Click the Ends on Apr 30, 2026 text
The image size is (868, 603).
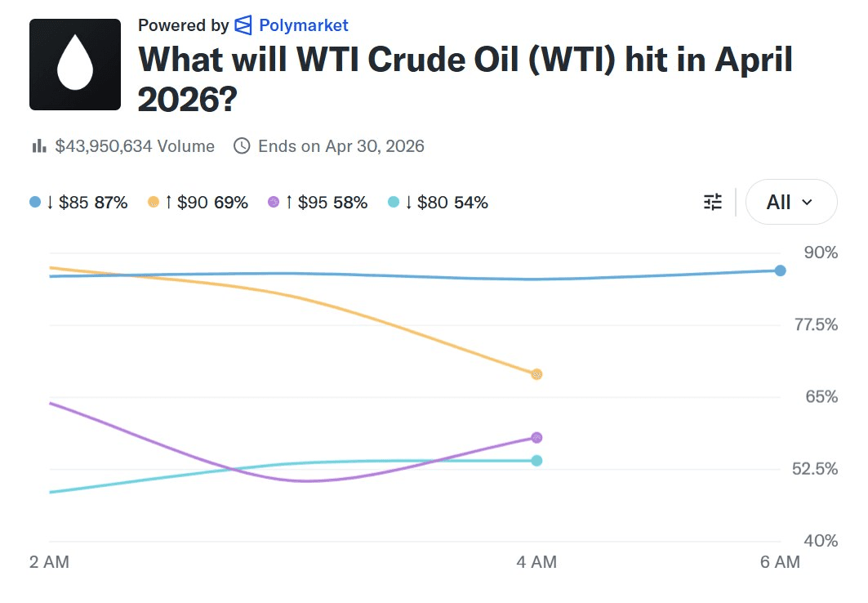click(x=341, y=146)
